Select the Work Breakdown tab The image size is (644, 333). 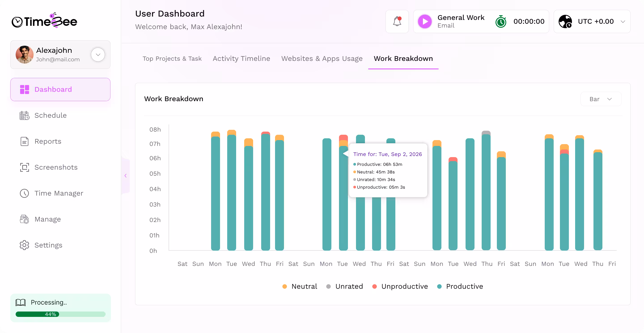(x=403, y=59)
